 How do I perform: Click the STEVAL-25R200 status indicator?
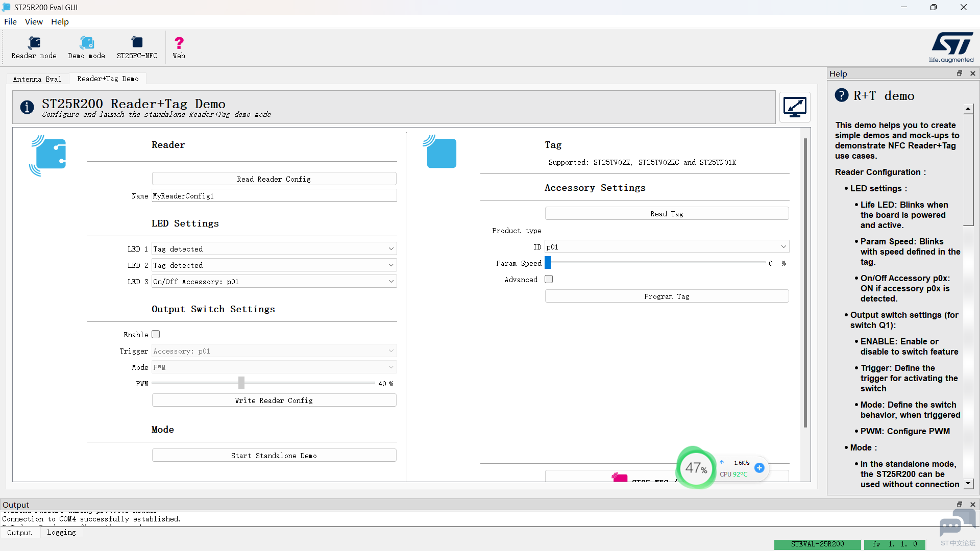point(817,544)
